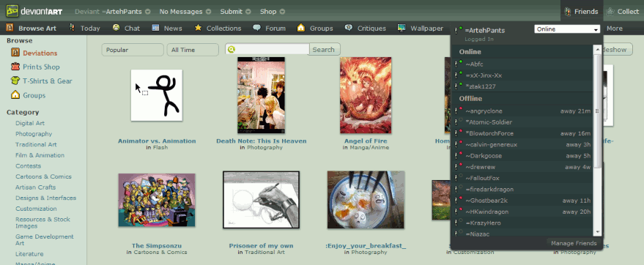Open the Popular sort dropdown
644x265 pixels.
point(133,50)
